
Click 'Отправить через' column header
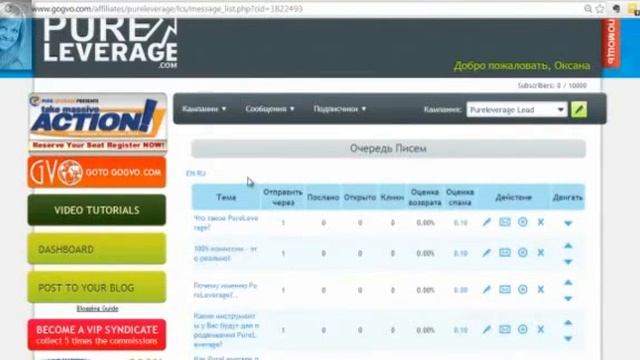pyautogui.click(x=283, y=197)
